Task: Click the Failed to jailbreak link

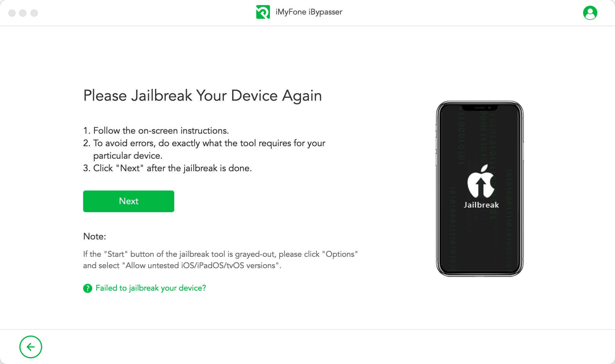Action: click(151, 288)
